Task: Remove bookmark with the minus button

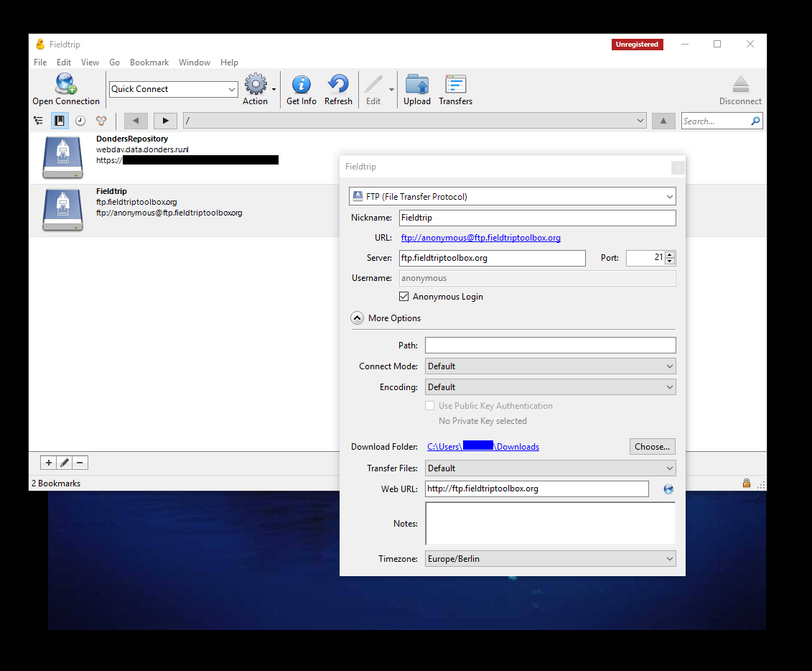Action: (x=80, y=463)
